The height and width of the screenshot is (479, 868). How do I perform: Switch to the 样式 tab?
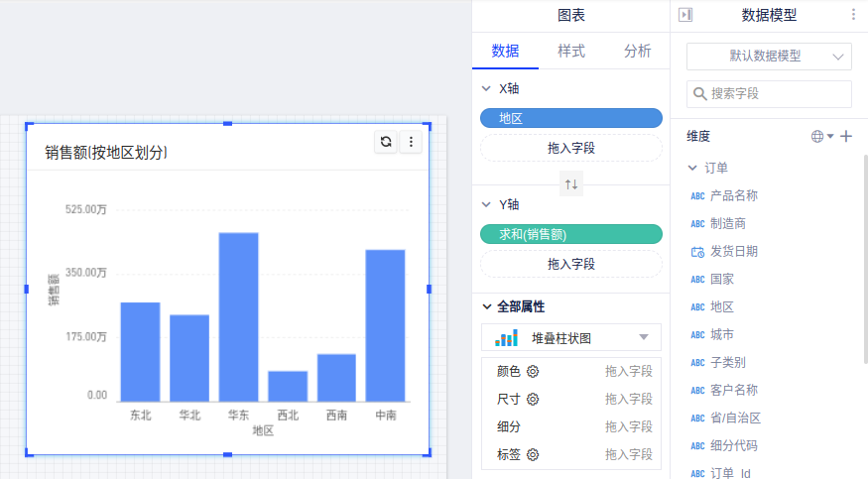[x=570, y=51]
